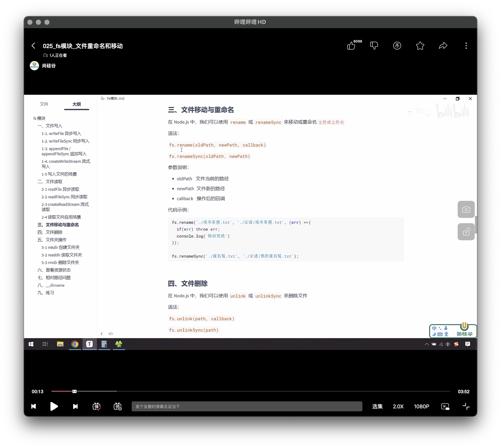The height and width of the screenshot is (448, 501).
Task: Add video to favorites with star icon
Action: [420, 46]
